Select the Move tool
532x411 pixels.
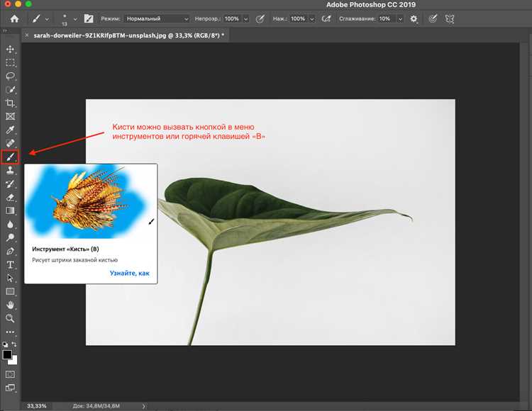click(x=10, y=50)
